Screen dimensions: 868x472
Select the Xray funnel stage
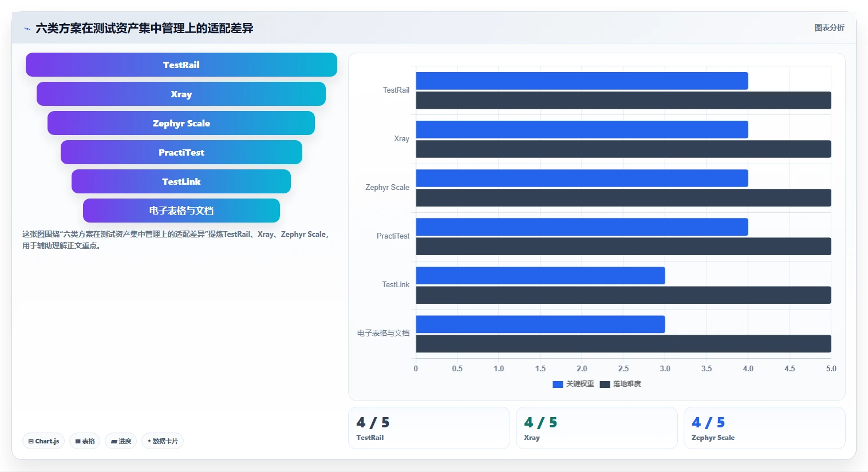pyautogui.click(x=182, y=94)
